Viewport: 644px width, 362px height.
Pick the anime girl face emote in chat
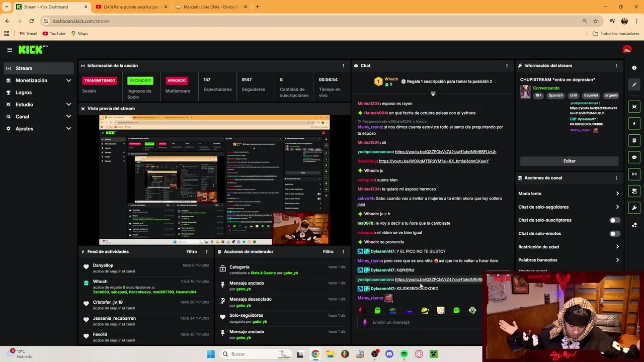[441, 310]
